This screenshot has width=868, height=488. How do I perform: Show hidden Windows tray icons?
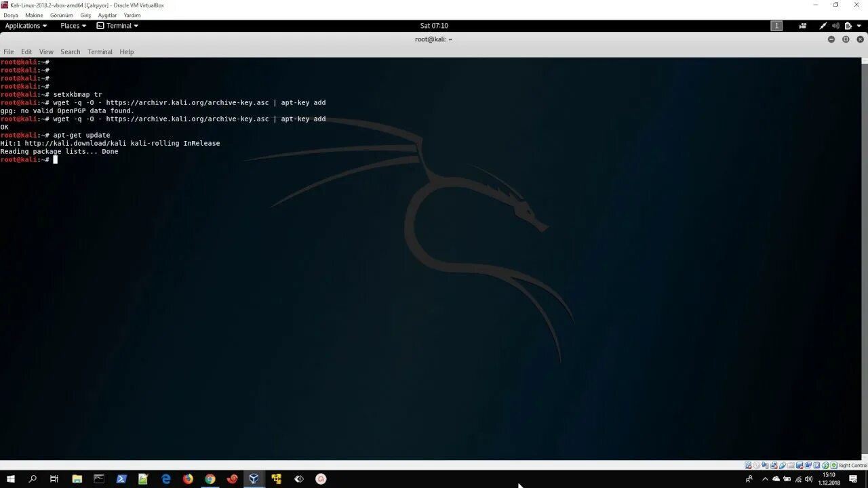(765, 479)
